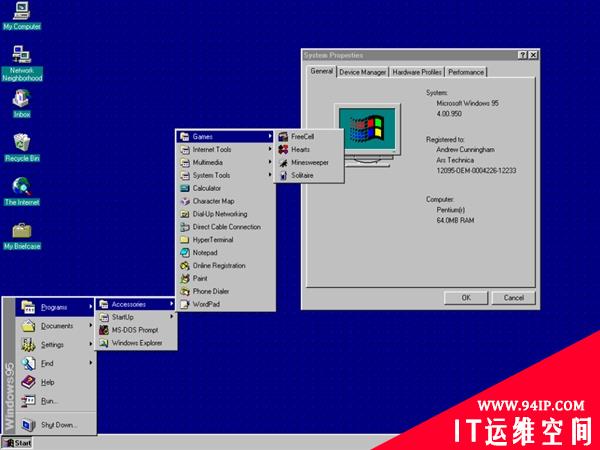Click the 'Ars Technica' organization text
Screen dimensions: 600x450
coord(455,160)
